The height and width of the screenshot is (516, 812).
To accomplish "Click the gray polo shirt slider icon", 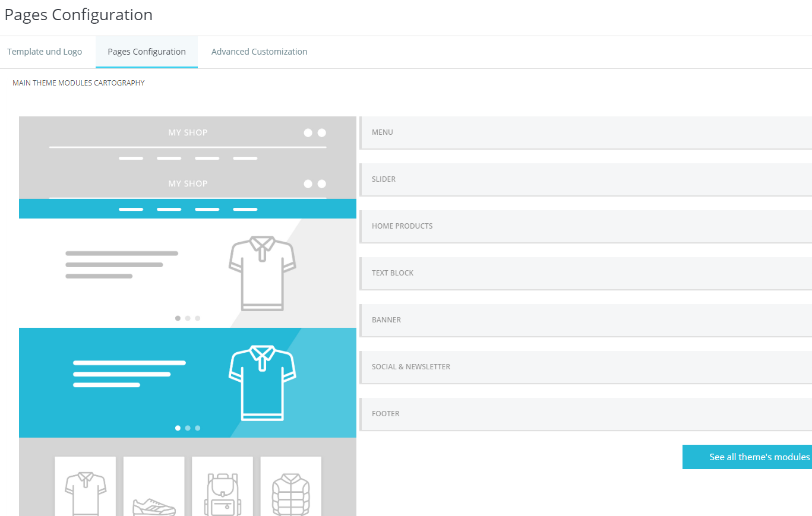I will (262, 273).
